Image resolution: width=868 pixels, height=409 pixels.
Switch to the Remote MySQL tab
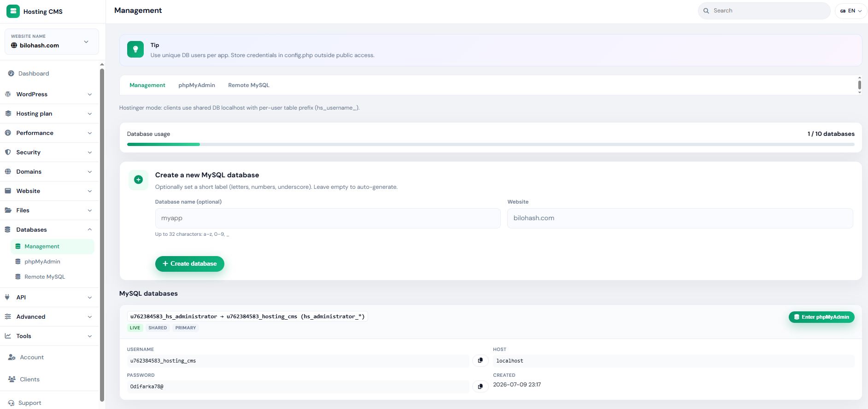249,85
